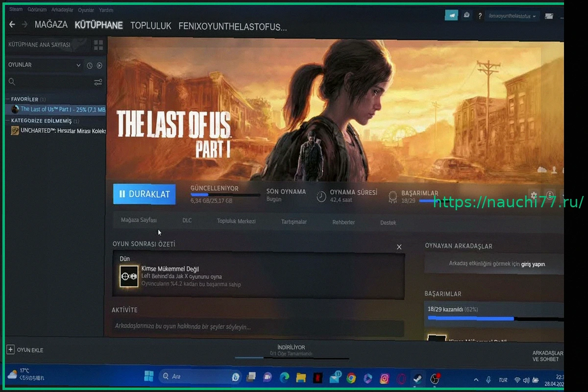The image size is (588, 392).
Task: Close the Oyun Sonrası Özeti panel
Action: [399, 247]
